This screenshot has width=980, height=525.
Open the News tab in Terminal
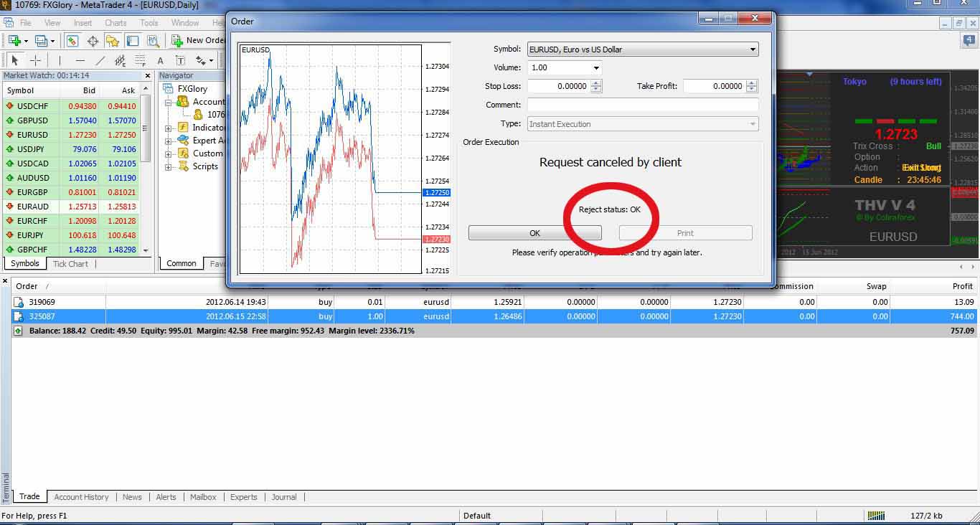[132, 497]
